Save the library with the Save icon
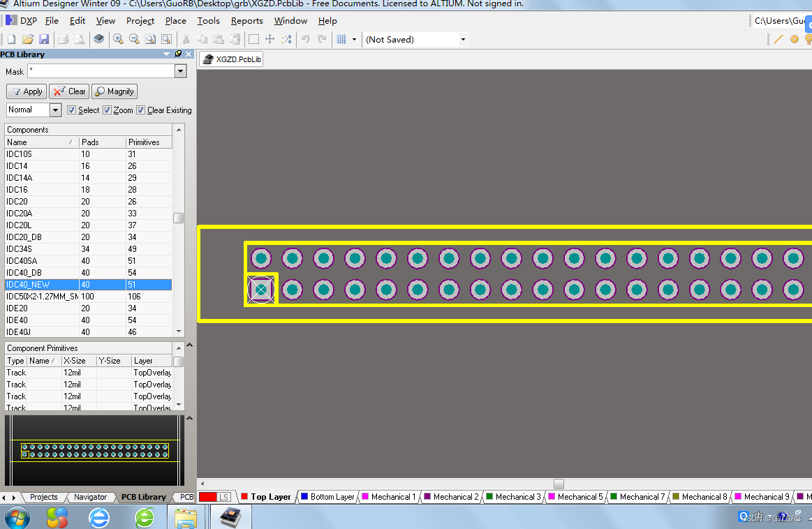812x529 pixels. (x=44, y=39)
